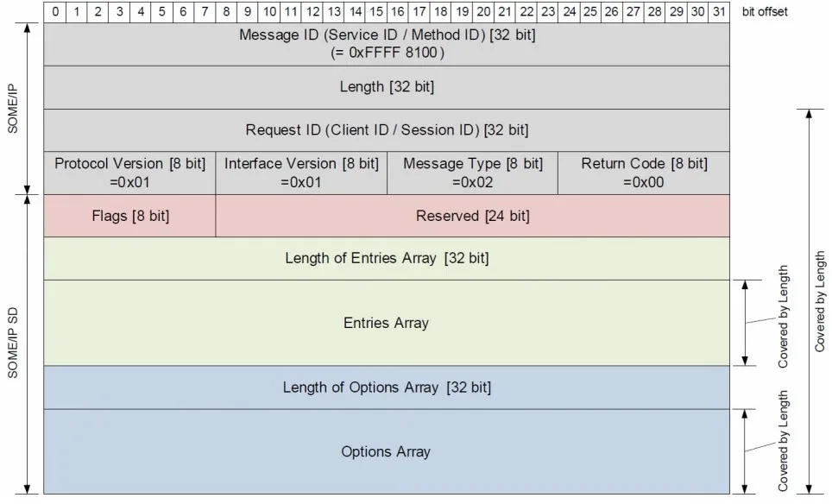Click bit offset 16 in the ruler
Viewport: 832px width, 504px height.
click(x=397, y=12)
